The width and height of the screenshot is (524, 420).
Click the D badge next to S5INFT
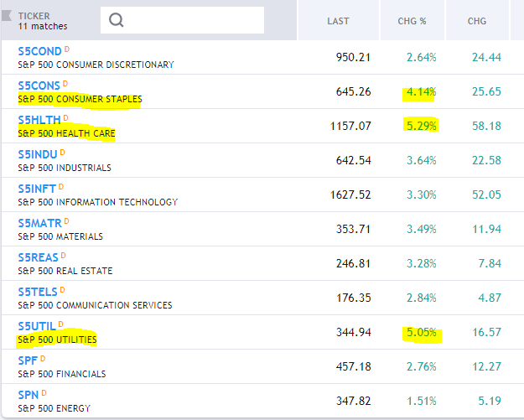61,187
